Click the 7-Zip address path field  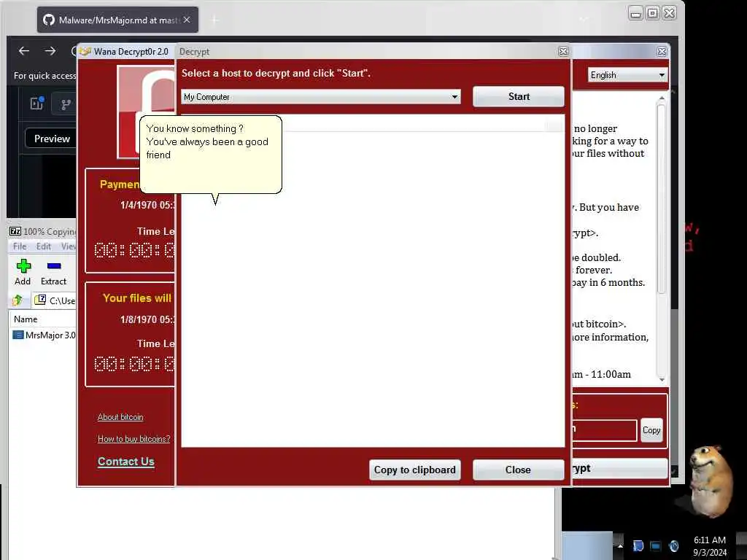54,300
